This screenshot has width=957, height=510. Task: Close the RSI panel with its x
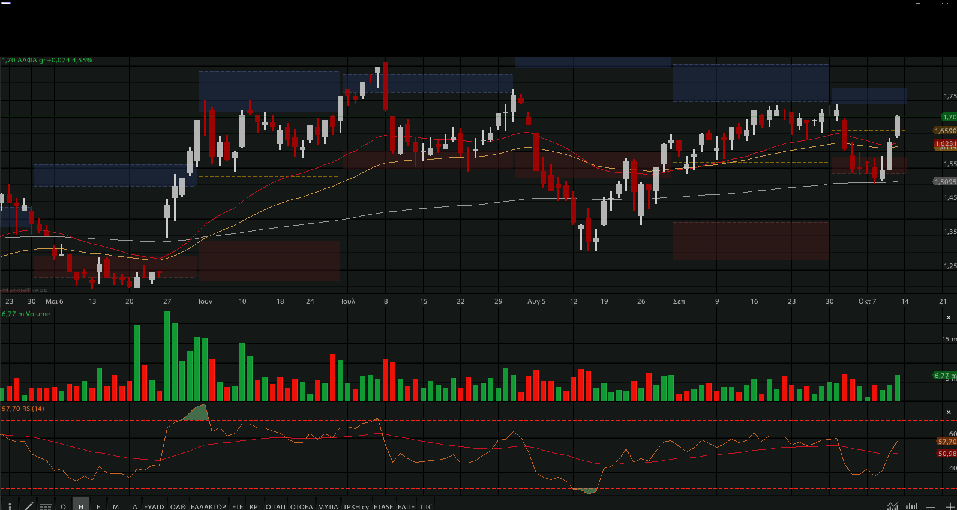coord(948,413)
